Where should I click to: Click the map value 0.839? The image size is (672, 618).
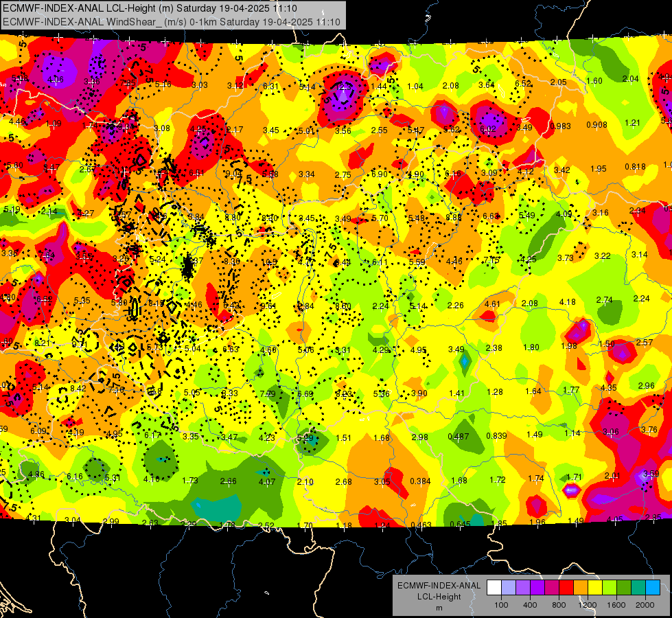[x=496, y=436]
